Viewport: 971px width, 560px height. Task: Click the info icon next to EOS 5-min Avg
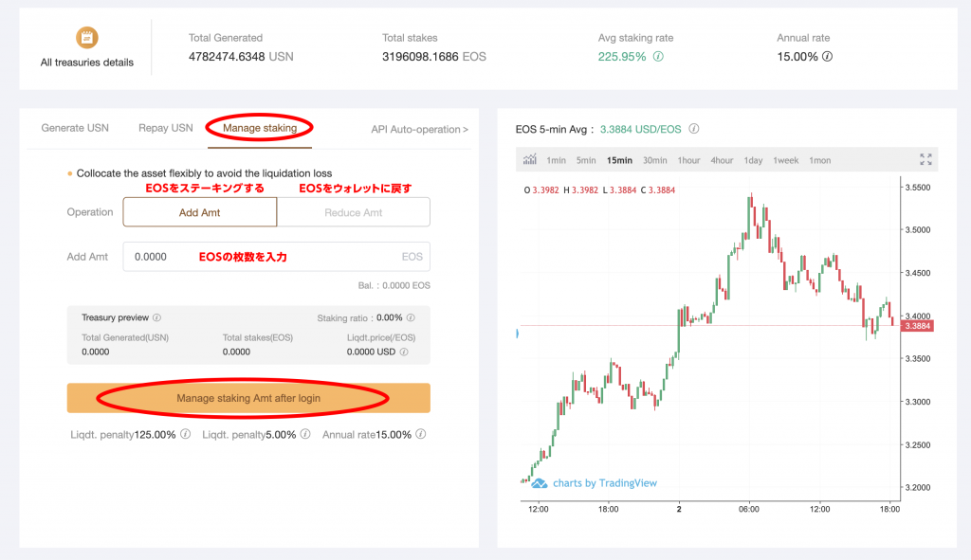tap(694, 129)
